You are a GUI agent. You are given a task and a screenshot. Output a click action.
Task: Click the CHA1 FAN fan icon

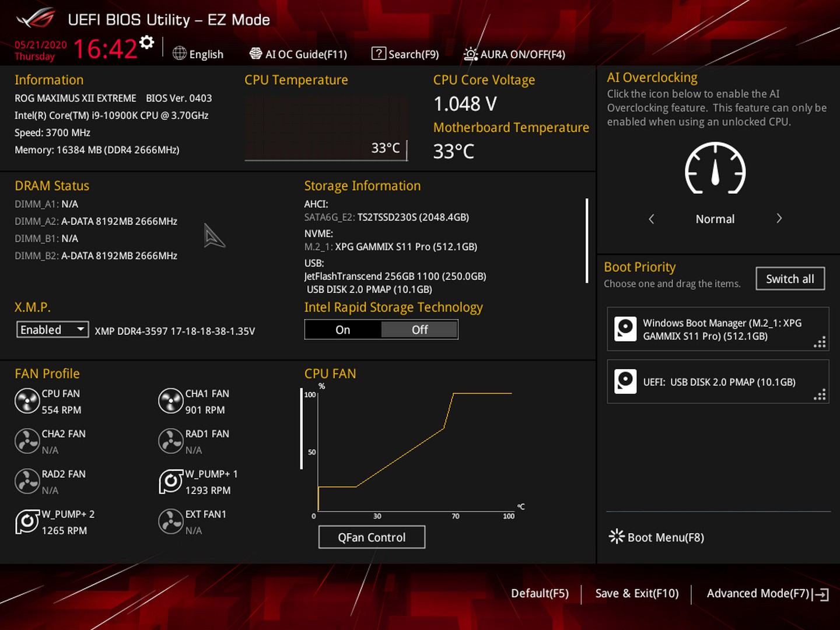[x=171, y=401]
